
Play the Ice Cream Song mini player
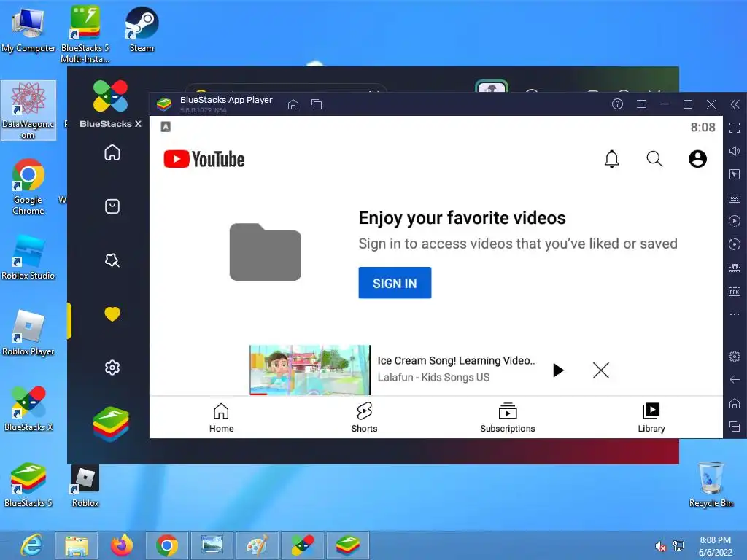(558, 370)
